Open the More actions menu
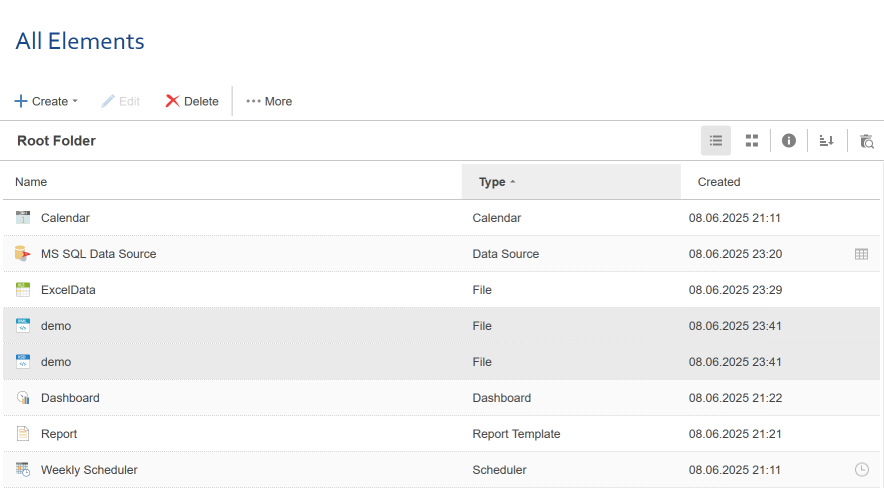 click(x=269, y=101)
